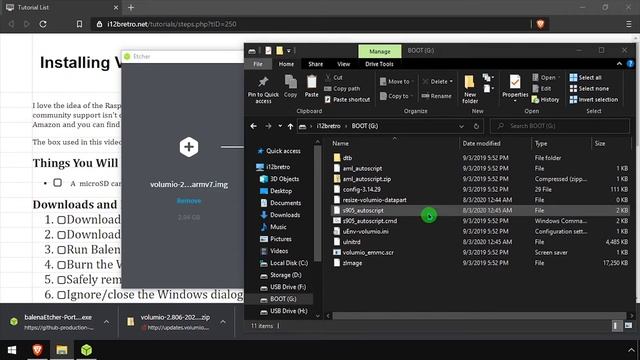This screenshot has width=640, height=360.
Task: Switch to the Share ribbon tab
Action: (x=316, y=64)
